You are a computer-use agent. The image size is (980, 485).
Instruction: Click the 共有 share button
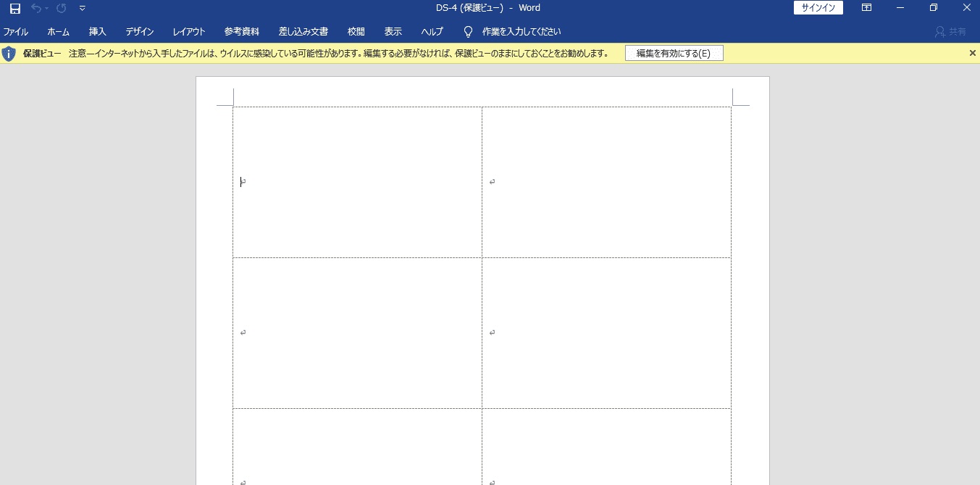[x=950, y=32]
